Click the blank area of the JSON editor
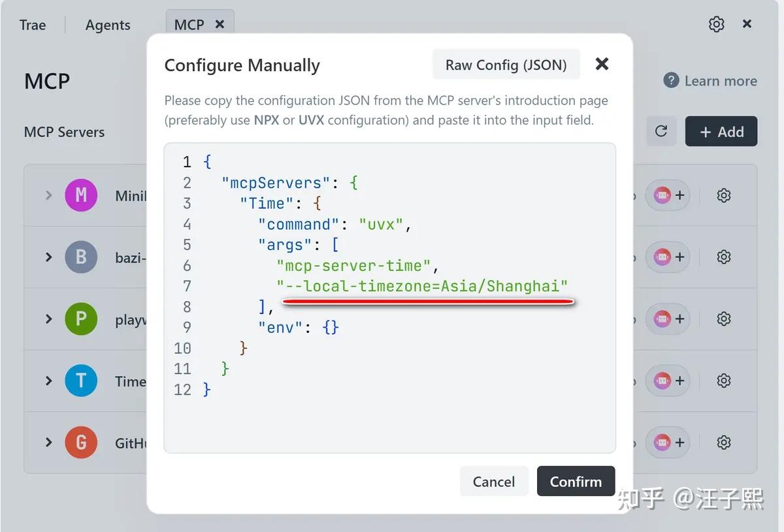Image resolution: width=784 pixels, height=532 pixels. pyautogui.click(x=389, y=424)
